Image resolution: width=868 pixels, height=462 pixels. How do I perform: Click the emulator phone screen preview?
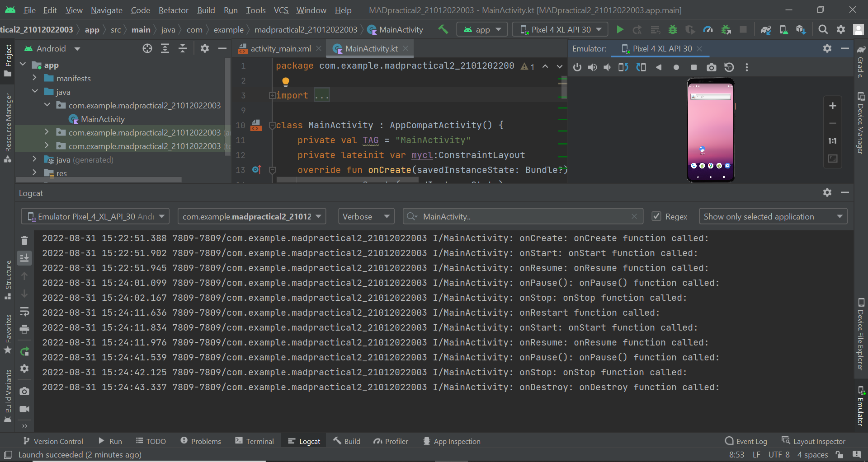(711, 130)
